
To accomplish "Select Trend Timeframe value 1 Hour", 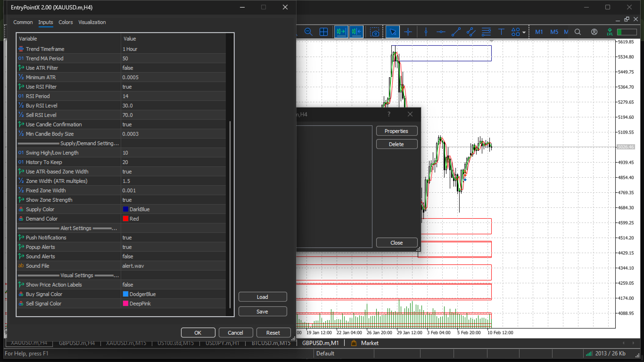I will [x=173, y=49].
